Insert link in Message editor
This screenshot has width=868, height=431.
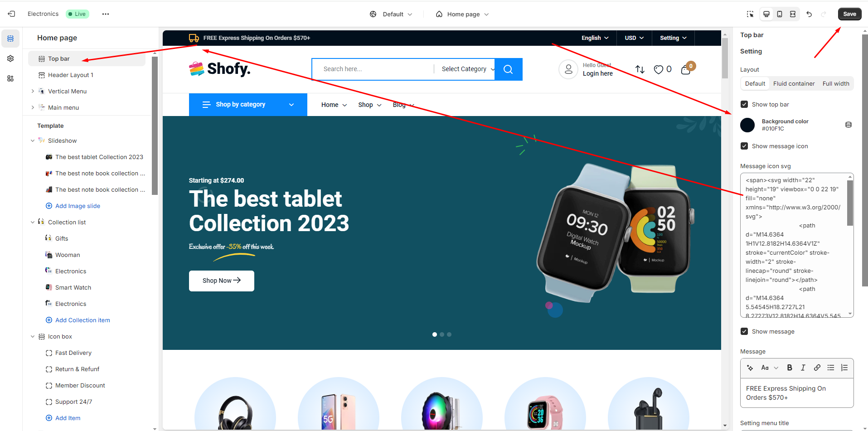(x=817, y=368)
